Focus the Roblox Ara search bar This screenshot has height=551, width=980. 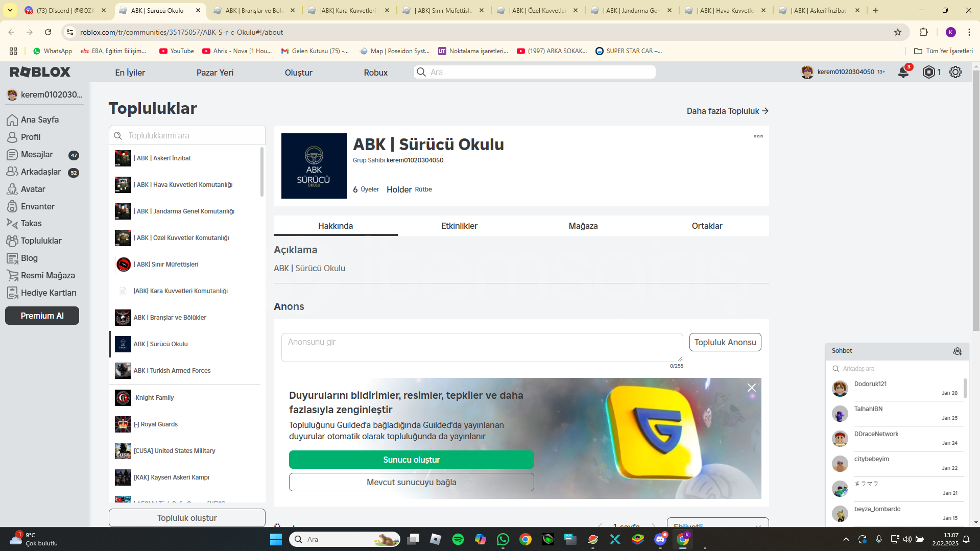pos(535,72)
